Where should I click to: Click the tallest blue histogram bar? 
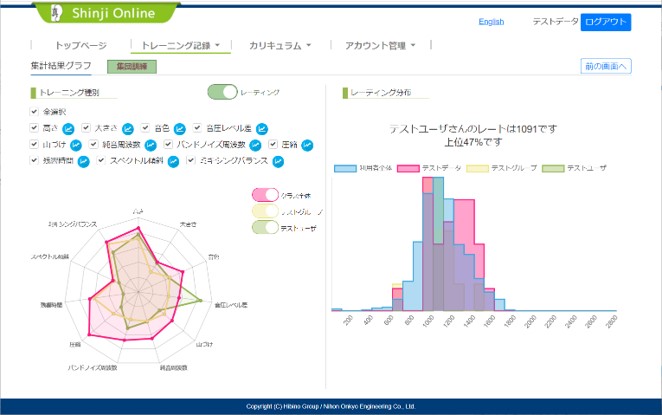pos(438,244)
